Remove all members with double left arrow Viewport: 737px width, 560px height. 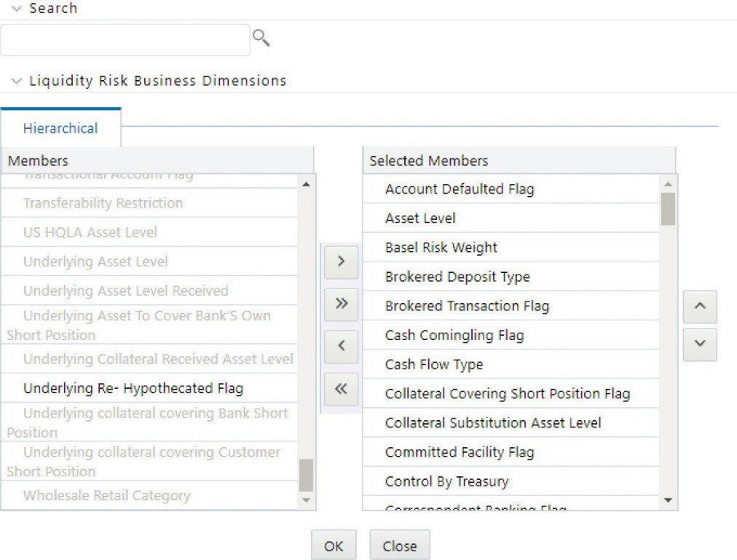(342, 389)
